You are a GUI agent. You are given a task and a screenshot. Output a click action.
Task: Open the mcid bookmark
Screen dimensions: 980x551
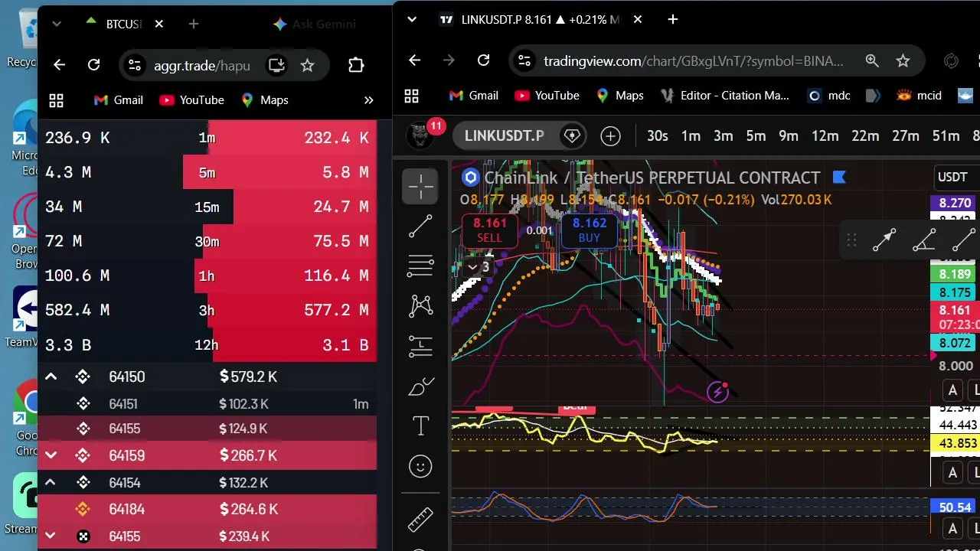pos(920,96)
